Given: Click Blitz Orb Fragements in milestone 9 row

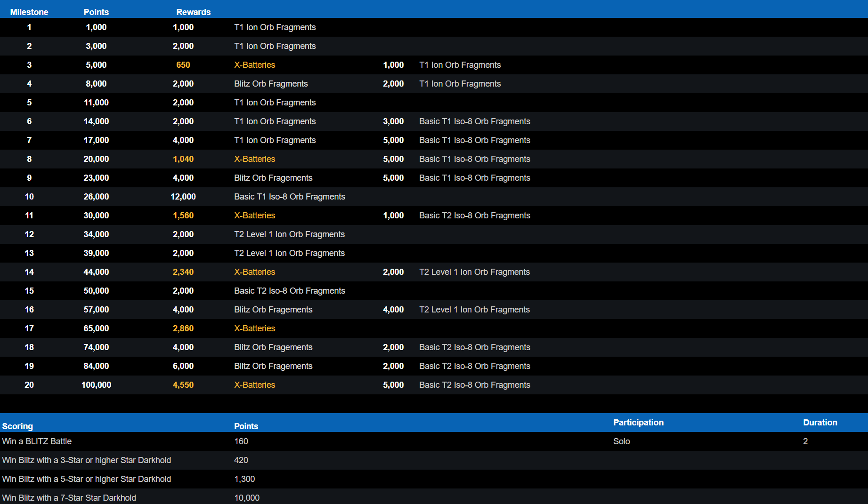Looking at the screenshot, I should (273, 178).
